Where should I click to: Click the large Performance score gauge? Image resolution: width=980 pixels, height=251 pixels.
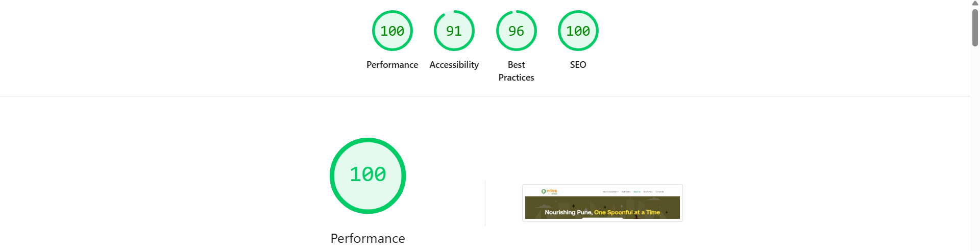[367, 175]
